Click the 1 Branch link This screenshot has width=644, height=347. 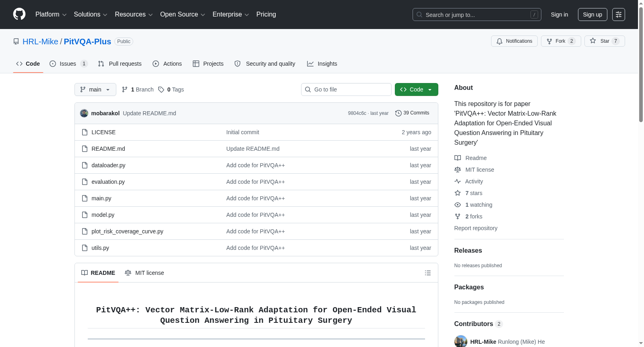click(x=138, y=89)
